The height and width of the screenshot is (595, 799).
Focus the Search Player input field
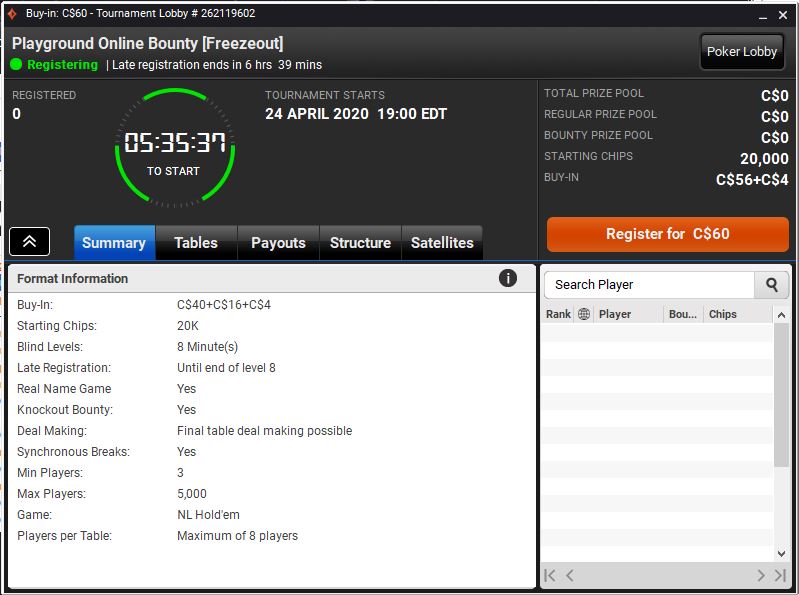pos(649,285)
